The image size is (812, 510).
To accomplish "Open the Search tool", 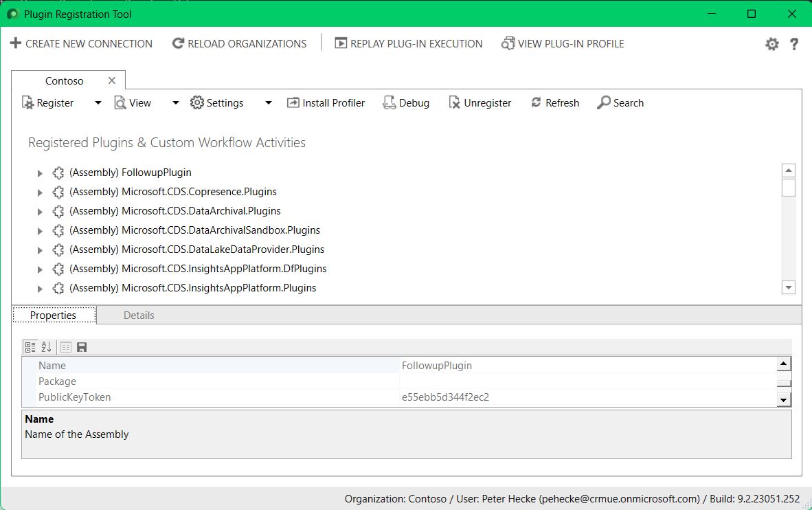I will [x=620, y=102].
